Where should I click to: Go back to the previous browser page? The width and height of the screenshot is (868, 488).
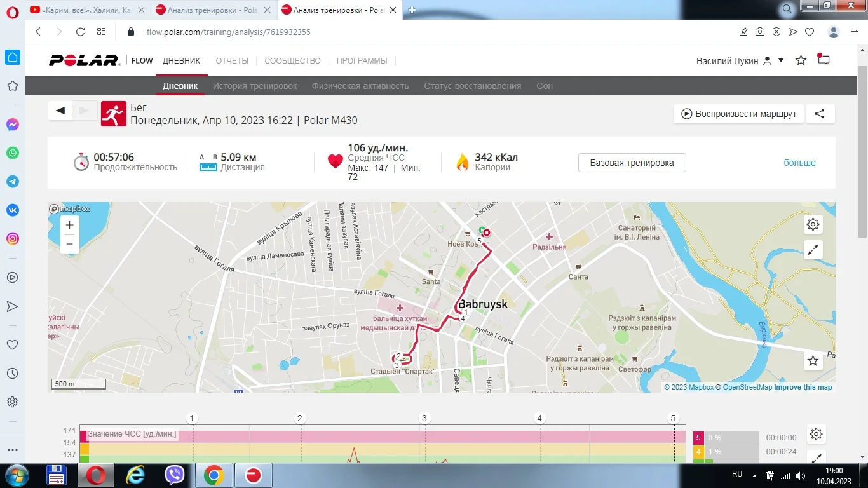pyautogui.click(x=38, y=32)
